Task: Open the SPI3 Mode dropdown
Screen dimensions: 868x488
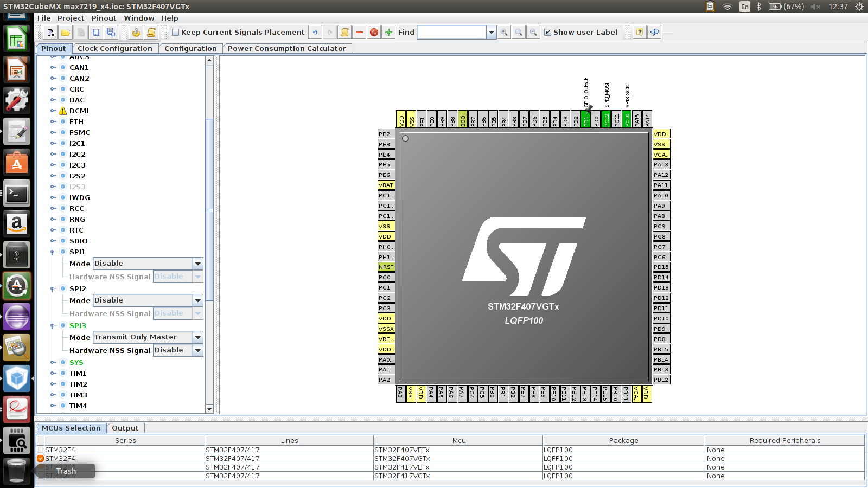Action: (198, 337)
